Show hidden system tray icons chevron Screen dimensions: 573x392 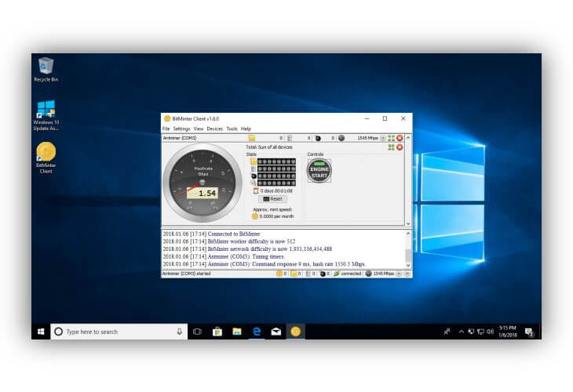pyautogui.click(x=462, y=332)
